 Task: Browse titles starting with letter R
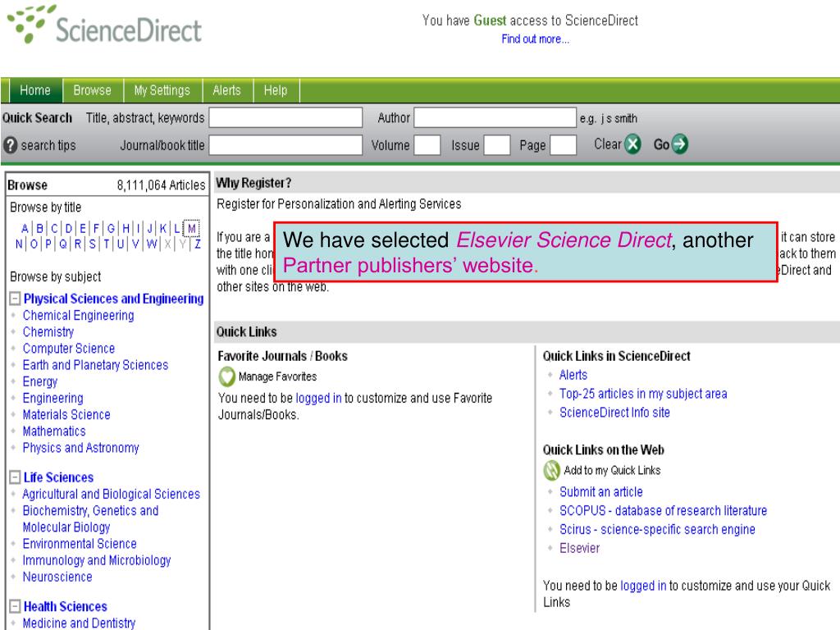point(78,244)
